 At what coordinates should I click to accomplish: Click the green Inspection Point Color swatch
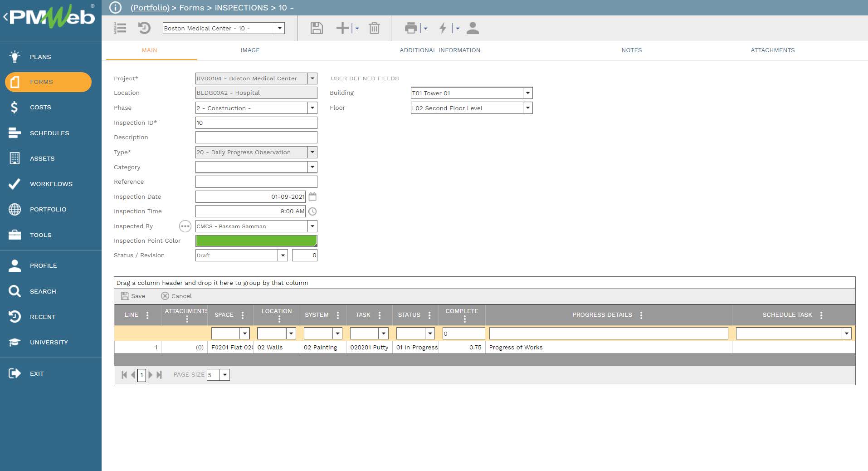point(256,240)
